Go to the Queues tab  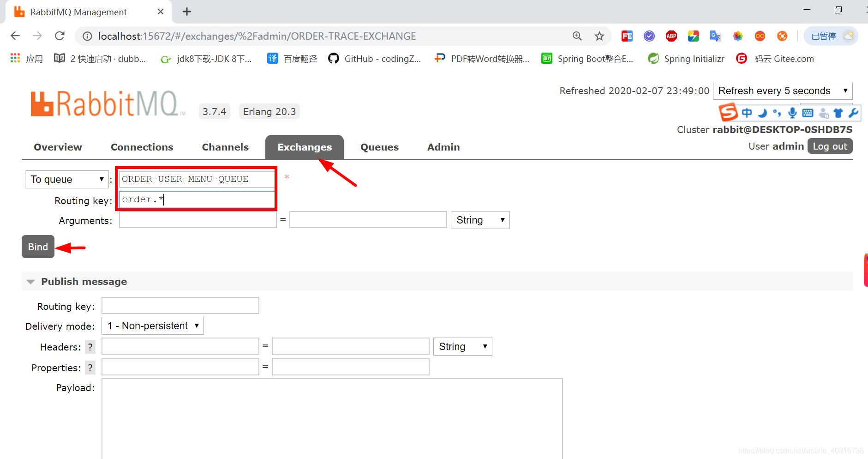pos(379,147)
